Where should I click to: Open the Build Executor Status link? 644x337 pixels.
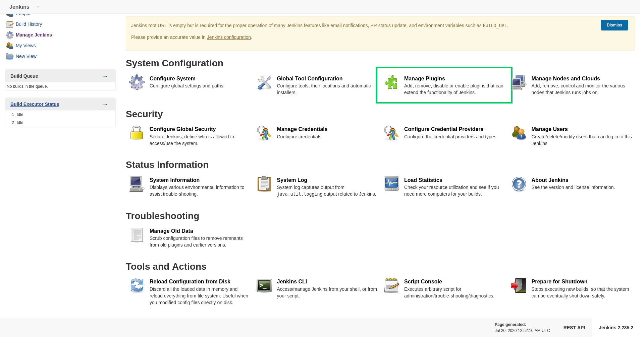(35, 104)
